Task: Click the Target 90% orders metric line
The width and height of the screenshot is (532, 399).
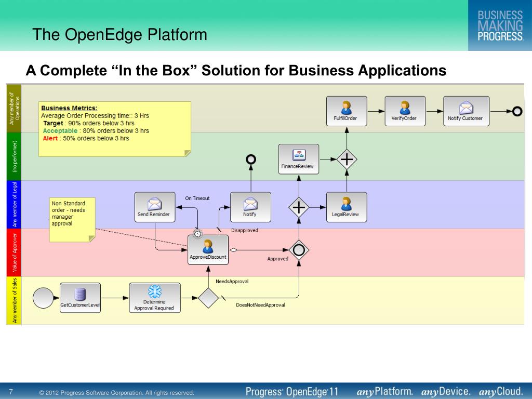Action: pyautogui.click(x=88, y=123)
